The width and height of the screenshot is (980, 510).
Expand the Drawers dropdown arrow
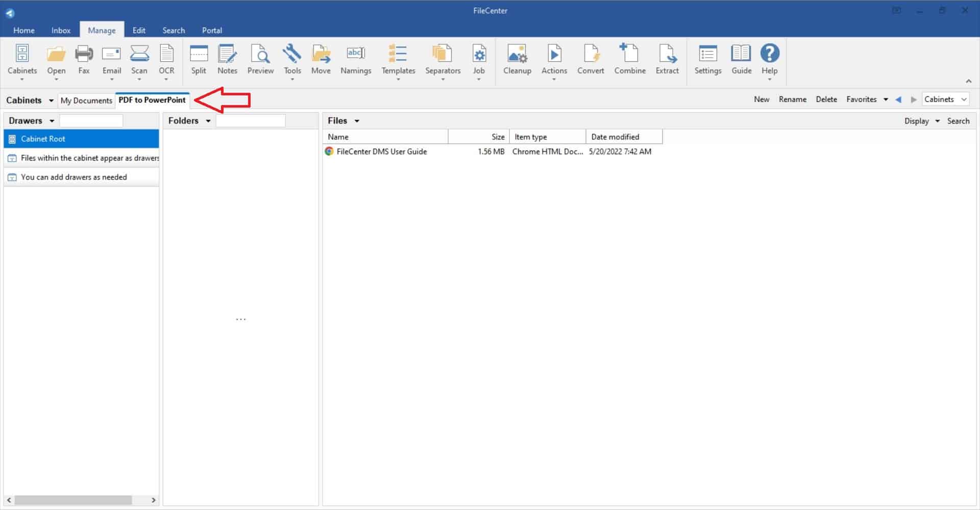pos(52,121)
